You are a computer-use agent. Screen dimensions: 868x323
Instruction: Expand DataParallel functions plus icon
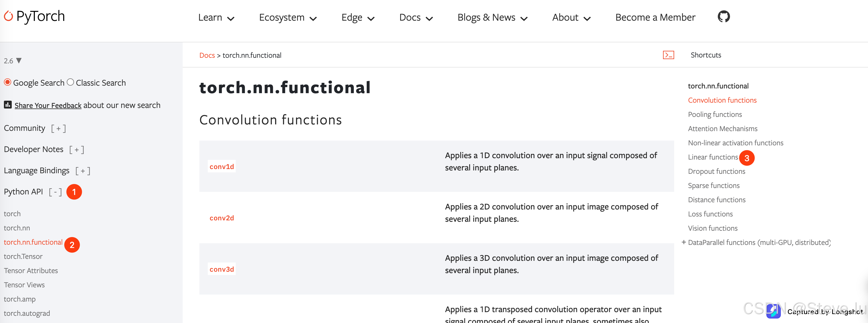tap(684, 242)
